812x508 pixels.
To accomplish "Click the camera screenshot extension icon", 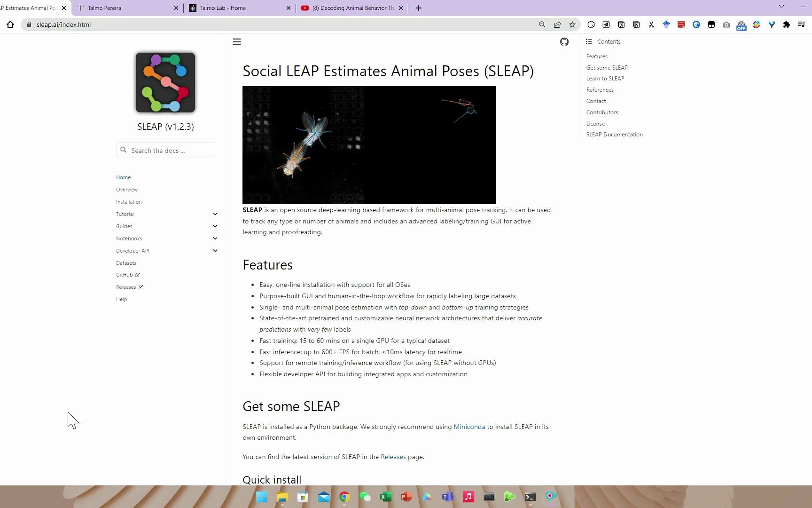I will (x=726, y=24).
